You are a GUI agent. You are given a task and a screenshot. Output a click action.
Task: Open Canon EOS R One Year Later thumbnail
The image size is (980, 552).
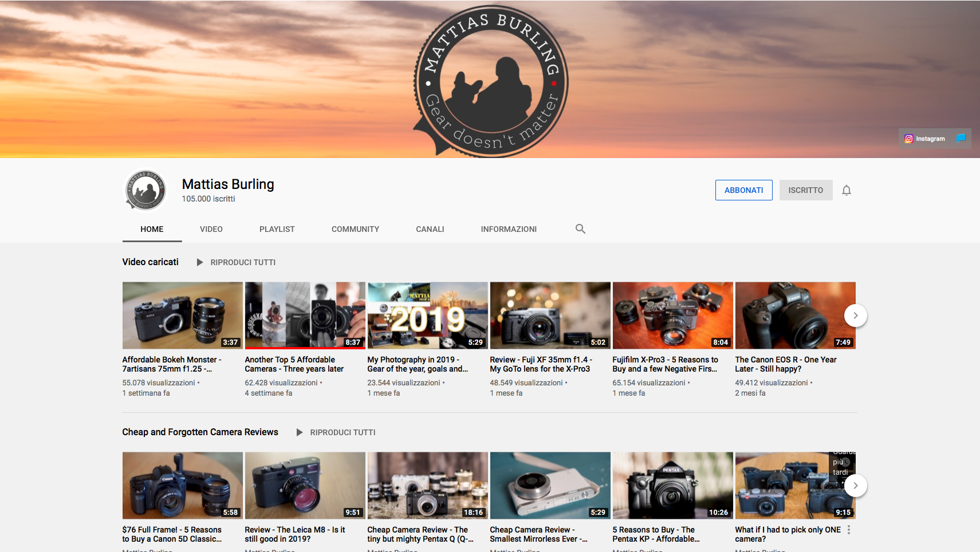(x=796, y=316)
